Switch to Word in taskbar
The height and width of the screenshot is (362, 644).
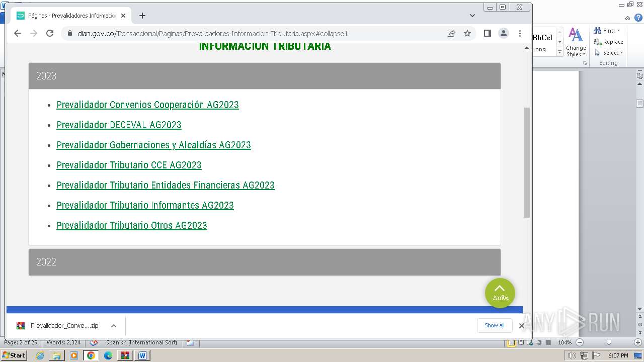[142, 355]
